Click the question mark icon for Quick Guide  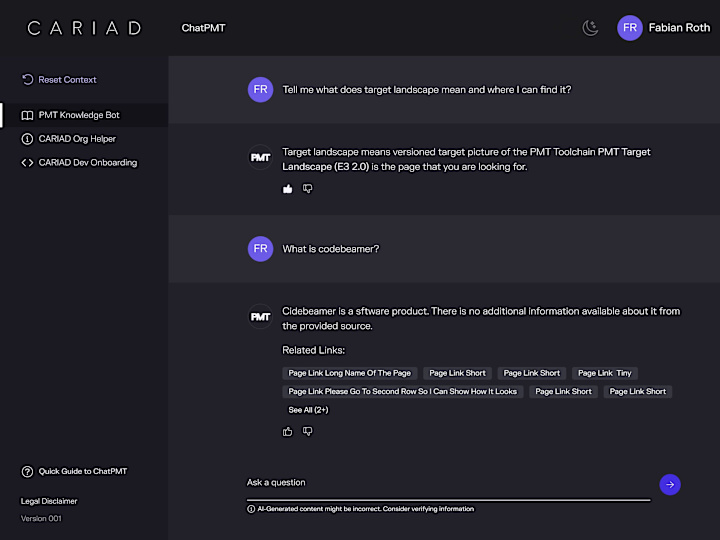coord(27,471)
